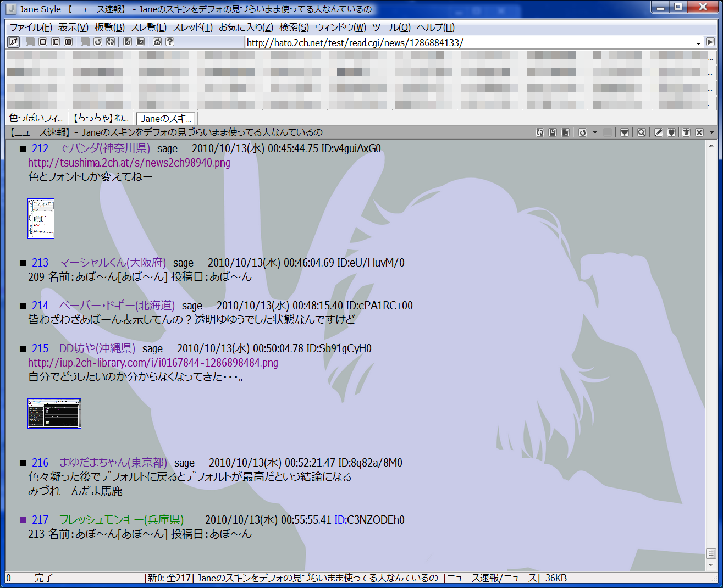Click poster name フレッシュモンキー(兵庫県)

click(121, 520)
